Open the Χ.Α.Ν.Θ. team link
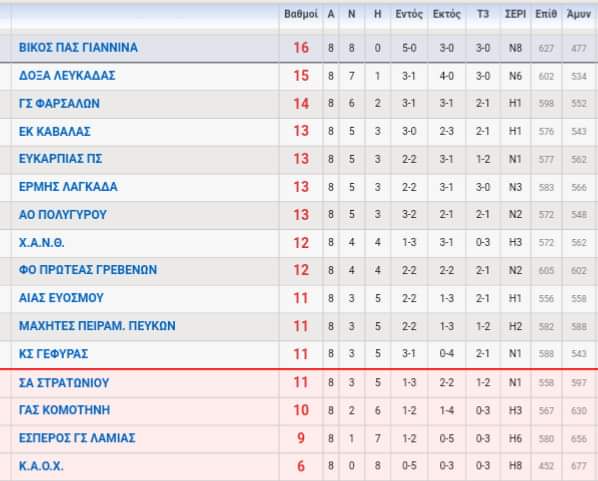This screenshot has width=598, height=481. 42,243
